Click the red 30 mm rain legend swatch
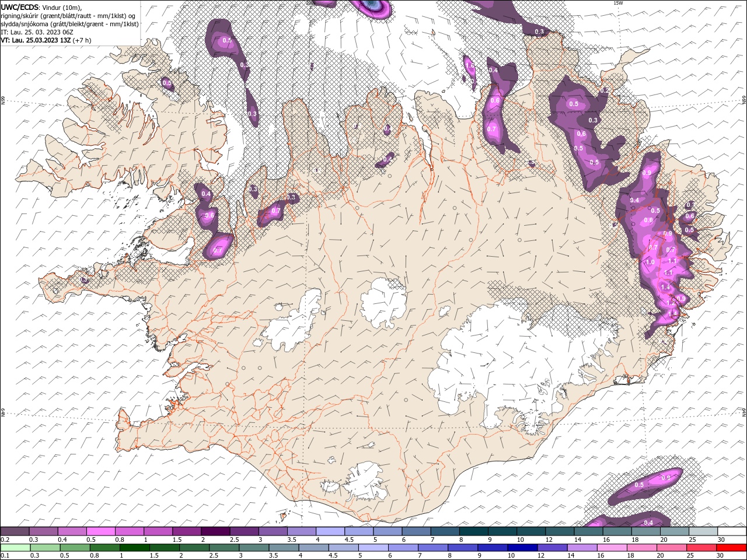The width and height of the screenshot is (747, 560). [731, 547]
